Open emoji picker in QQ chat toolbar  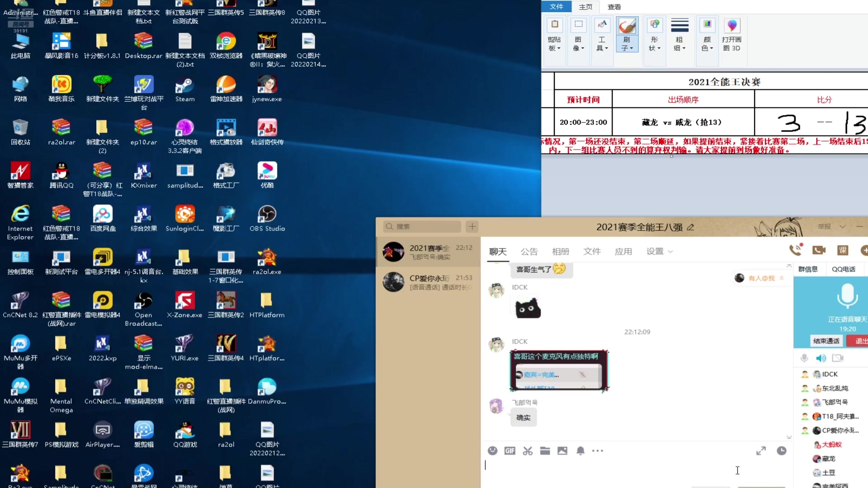click(x=493, y=450)
